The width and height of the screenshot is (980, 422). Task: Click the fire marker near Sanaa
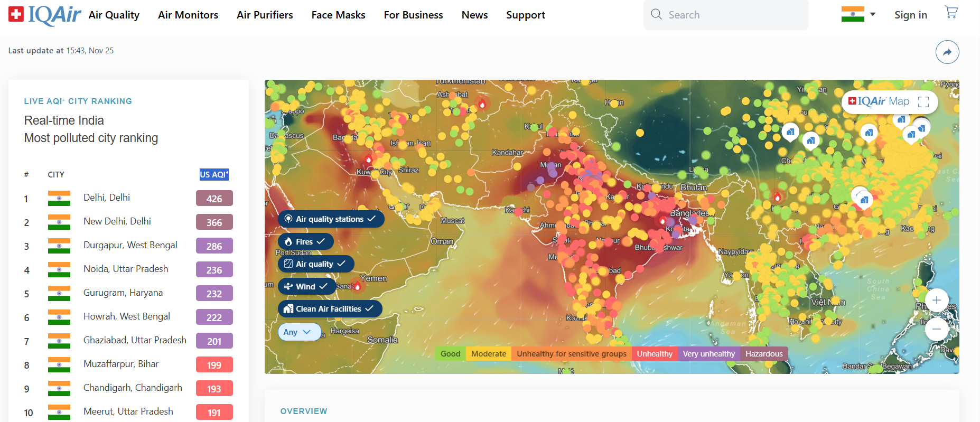point(358,286)
